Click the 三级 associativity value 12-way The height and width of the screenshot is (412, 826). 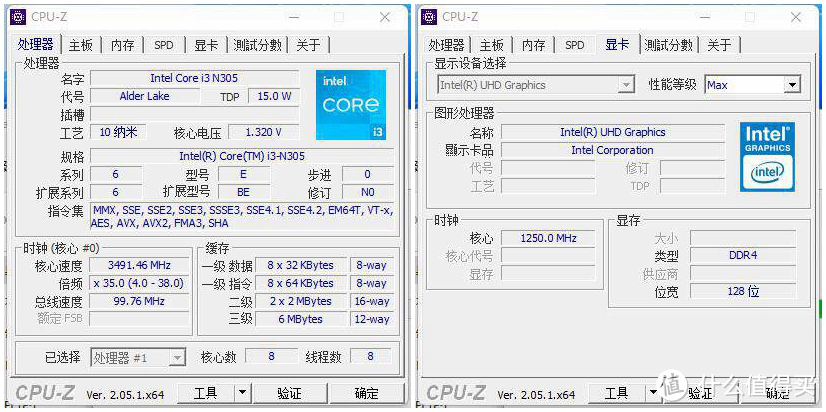[x=372, y=319]
